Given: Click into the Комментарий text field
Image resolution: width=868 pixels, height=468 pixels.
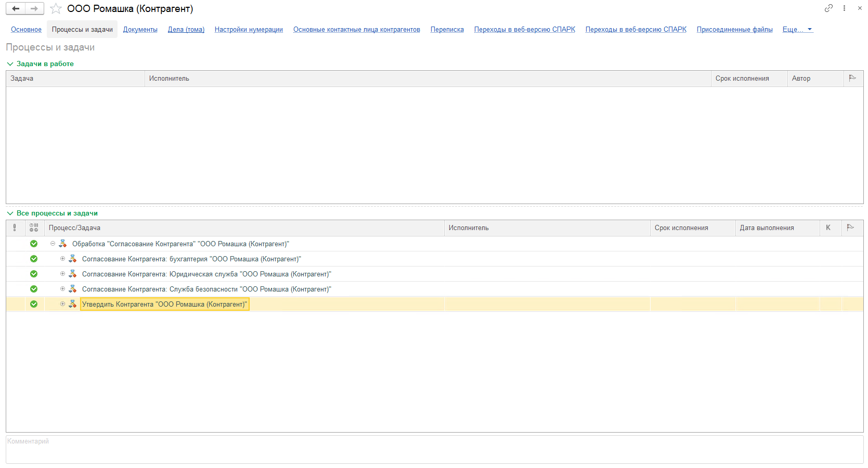Looking at the screenshot, I should click(x=434, y=449).
